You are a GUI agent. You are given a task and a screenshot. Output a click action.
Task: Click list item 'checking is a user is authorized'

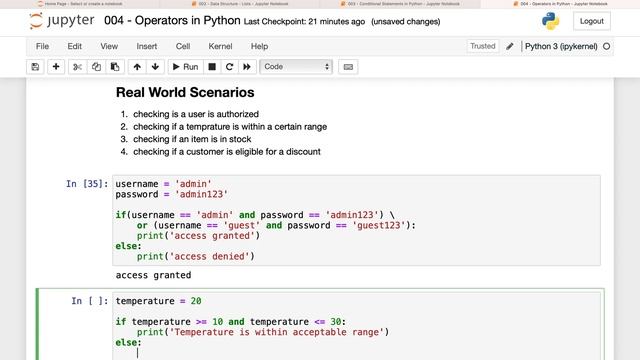pyautogui.click(x=196, y=114)
